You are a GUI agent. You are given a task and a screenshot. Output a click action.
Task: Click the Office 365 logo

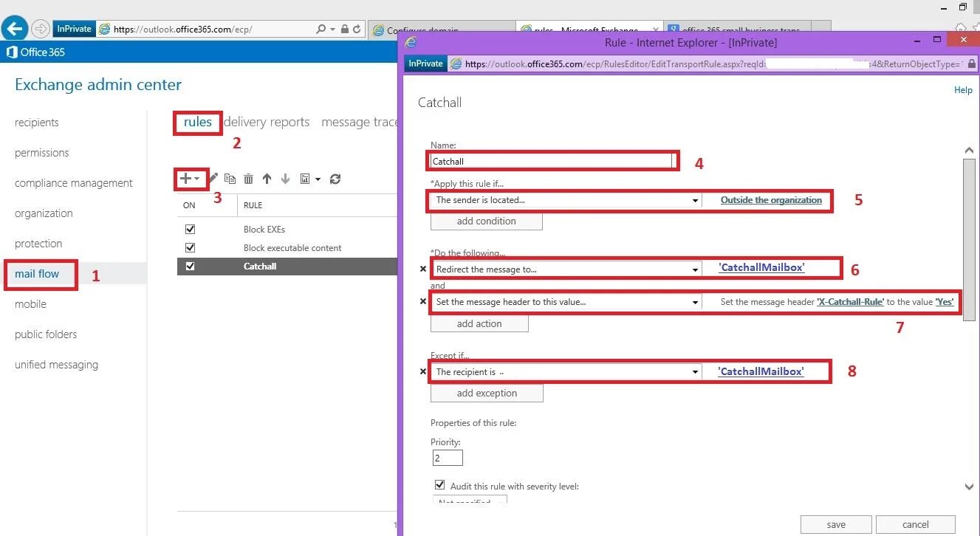[35, 52]
